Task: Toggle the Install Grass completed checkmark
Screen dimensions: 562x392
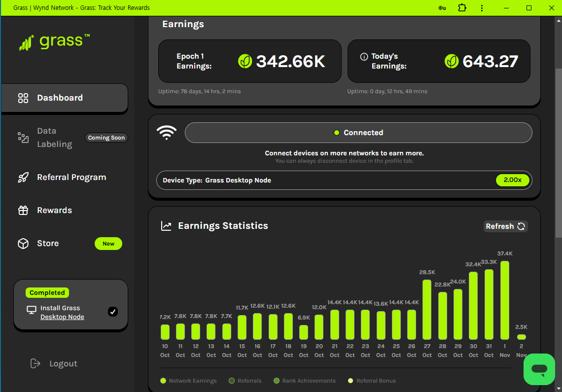Action: [x=113, y=312]
